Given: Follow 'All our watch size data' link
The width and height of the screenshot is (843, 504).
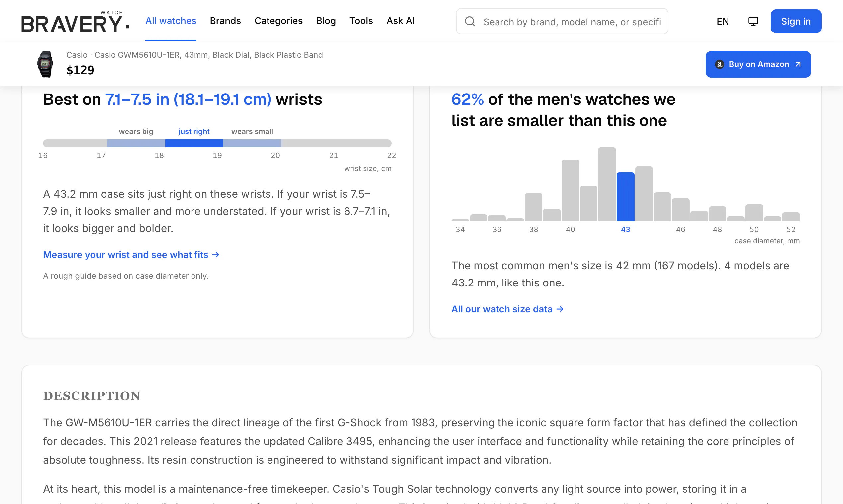Looking at the screenshot, I should tap(507, 309).
